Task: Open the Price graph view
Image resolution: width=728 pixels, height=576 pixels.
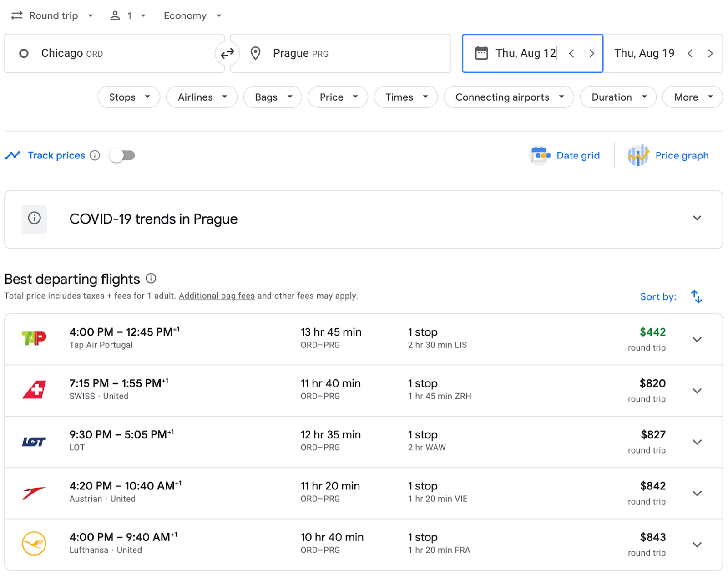Action: click(x=669, y=156)
